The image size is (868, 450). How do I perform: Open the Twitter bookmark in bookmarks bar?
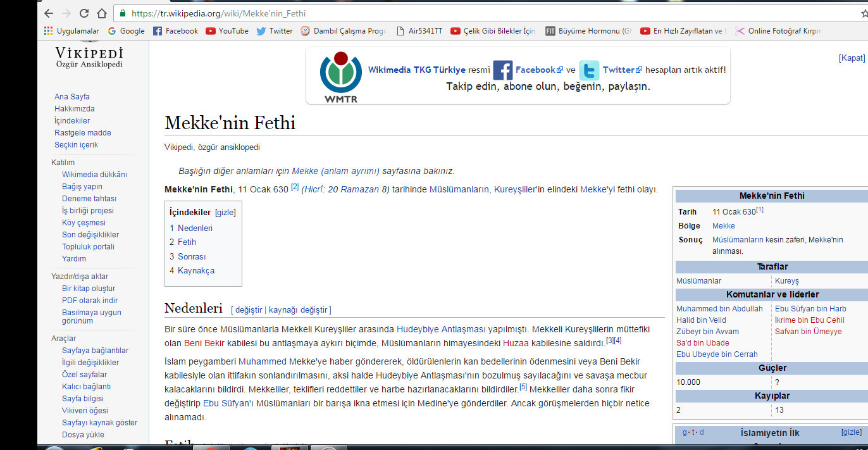275,30
